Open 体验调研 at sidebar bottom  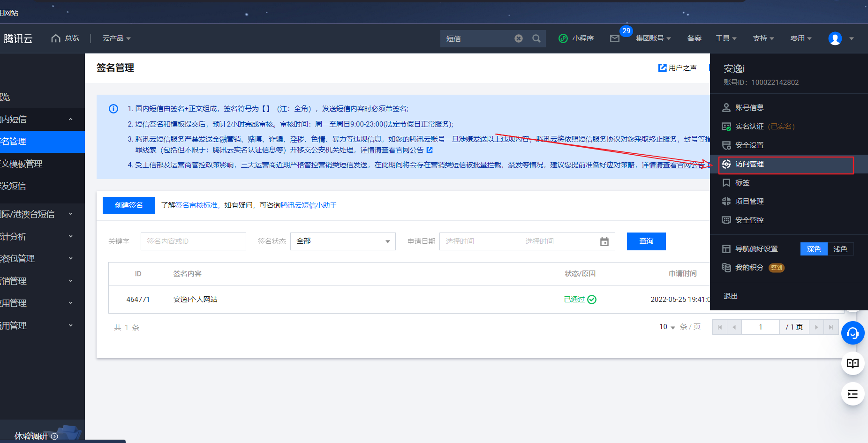36,436
